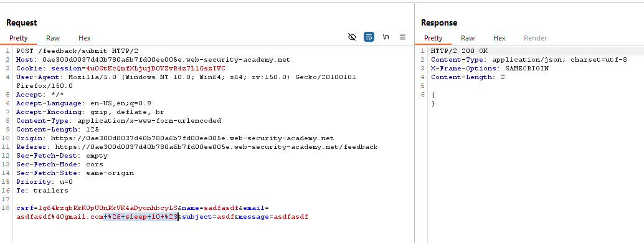Switch to the Request Pretty tab
The height and width of the screenshot is (243, 644).
(x=19, y=38)
